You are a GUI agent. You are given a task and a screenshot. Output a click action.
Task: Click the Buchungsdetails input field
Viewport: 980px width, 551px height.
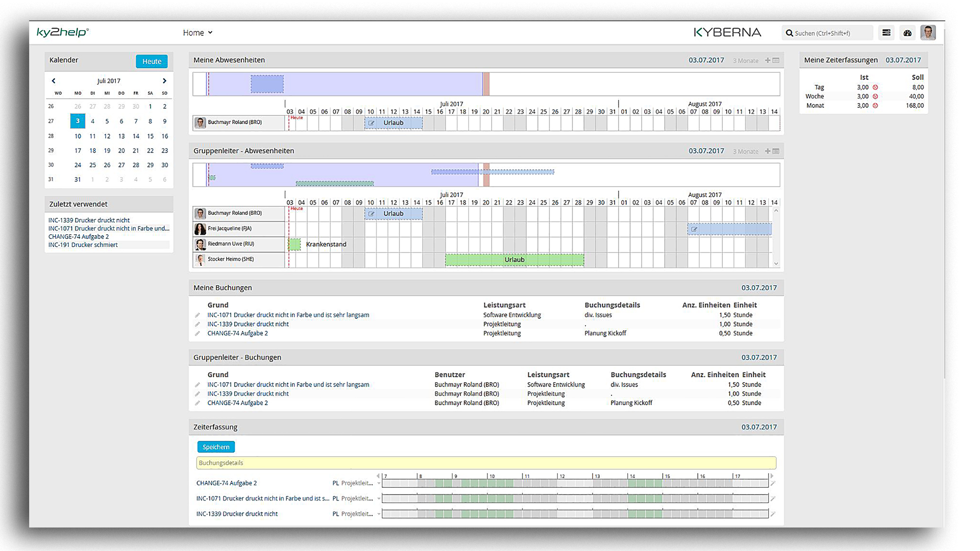[x=485, y=463]
